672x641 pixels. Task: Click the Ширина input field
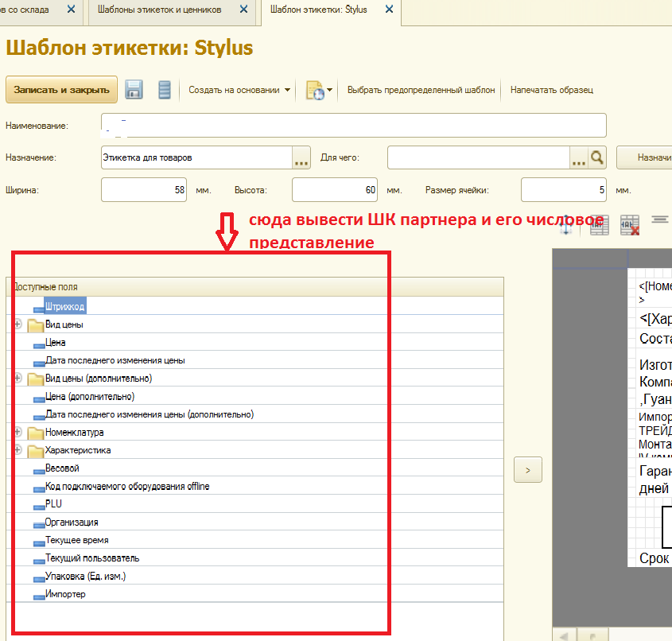(143, 190)
